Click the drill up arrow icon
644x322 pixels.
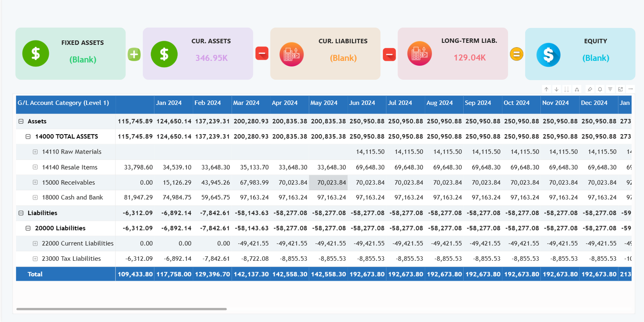tap(546, 89)
